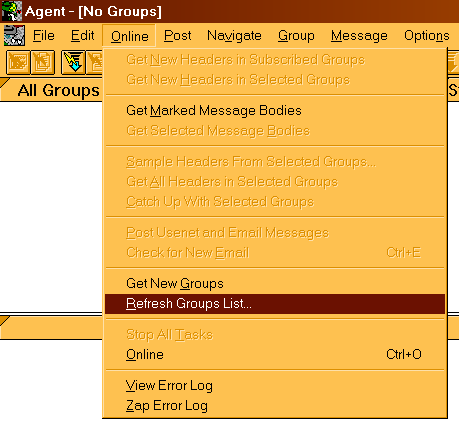Click the first greyed-out toolbar icon for new headers

coord(18,62)
